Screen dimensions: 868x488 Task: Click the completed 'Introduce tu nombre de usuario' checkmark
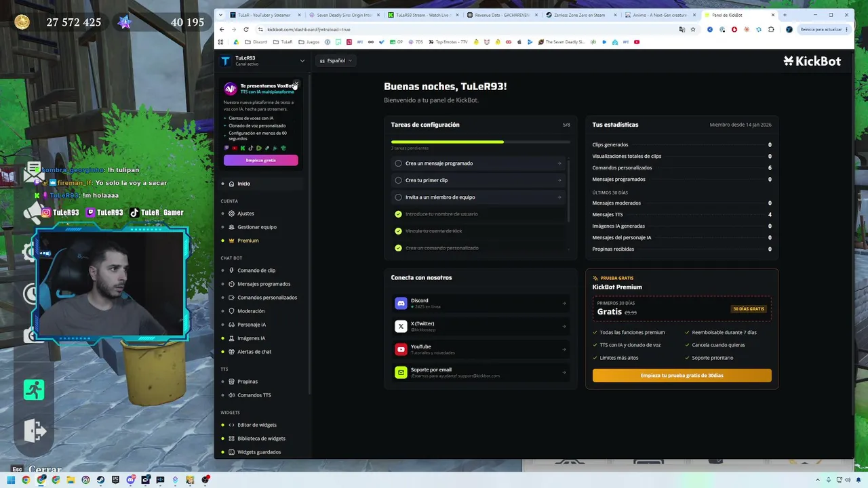point(398,214)
